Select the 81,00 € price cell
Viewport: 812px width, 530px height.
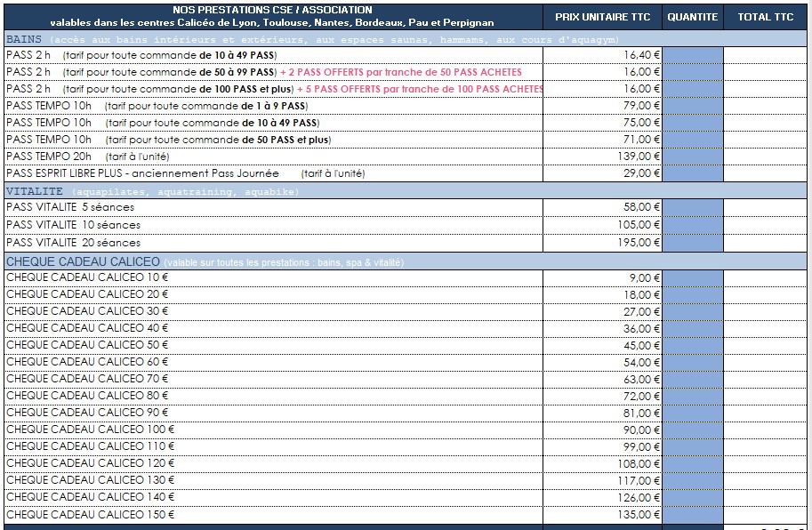pyautogui.click(x=602, y=413)
